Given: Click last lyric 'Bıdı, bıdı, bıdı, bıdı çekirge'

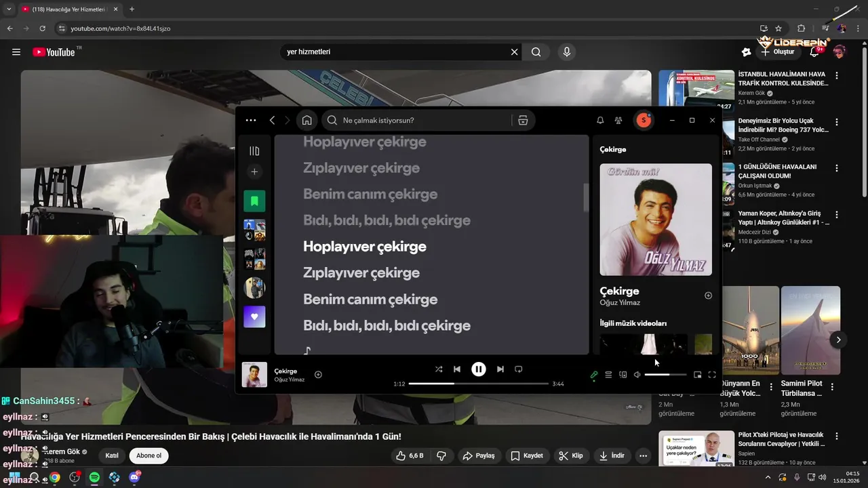Looking at the screenshot, I should [387, 325].
